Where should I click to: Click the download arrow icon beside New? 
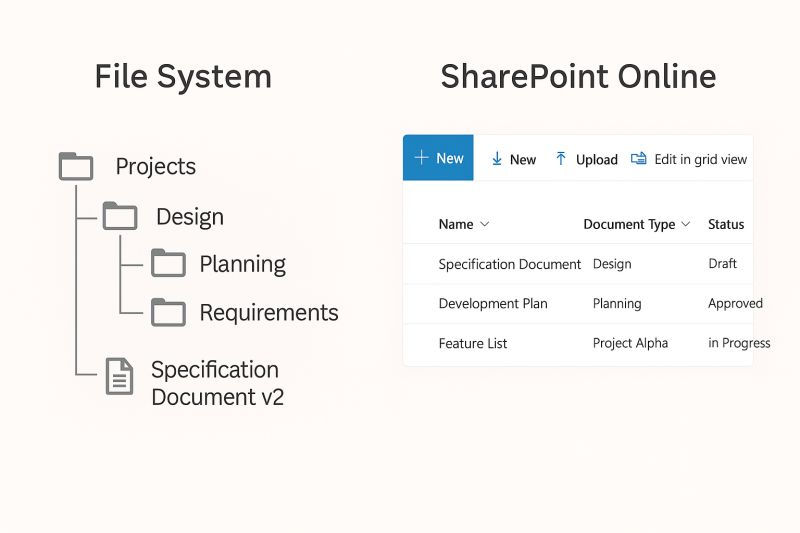(x=496, y=159)
